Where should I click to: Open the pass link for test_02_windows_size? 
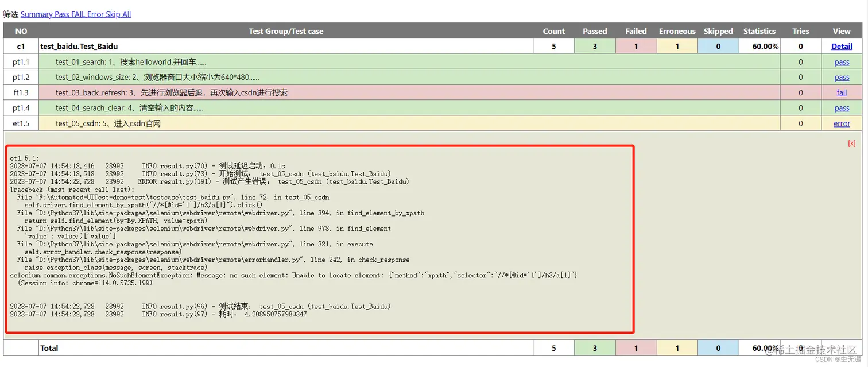tap(842, 78)
